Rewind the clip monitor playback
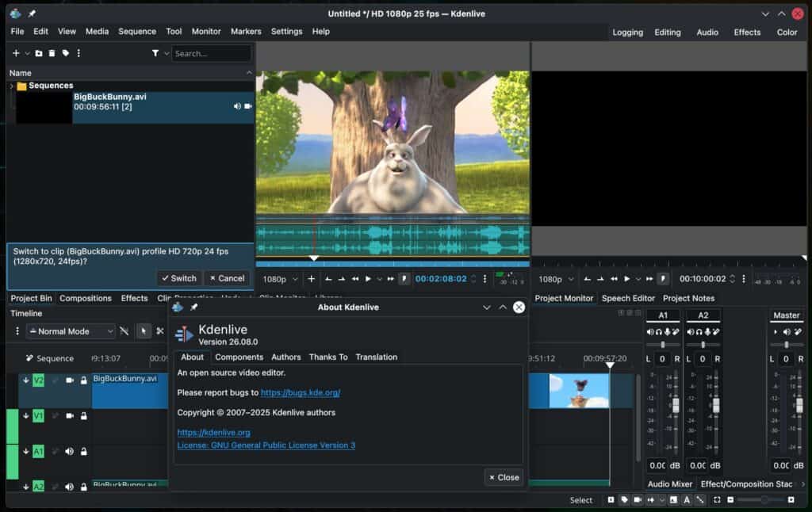 click(355, 279)
